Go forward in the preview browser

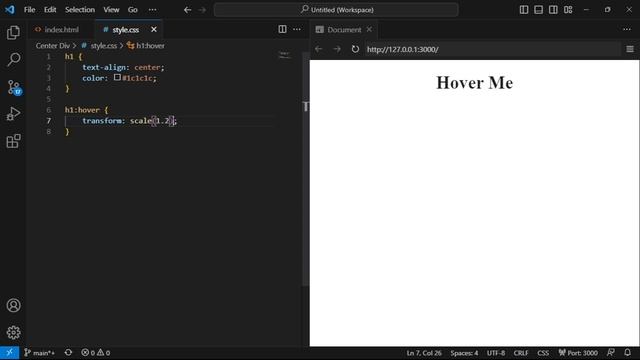pos(337,49)
